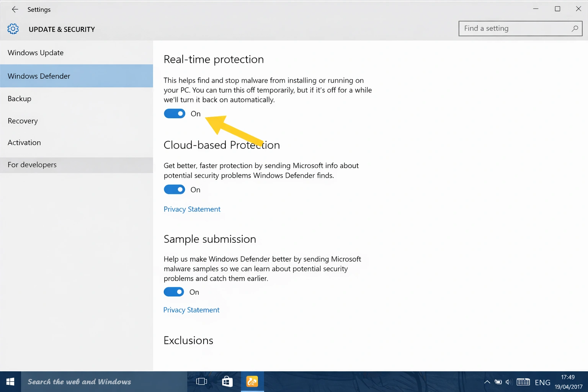Viewport: 588px width, 392px height.
Task: Switch to the Backup section
Action: coord(19,98)
